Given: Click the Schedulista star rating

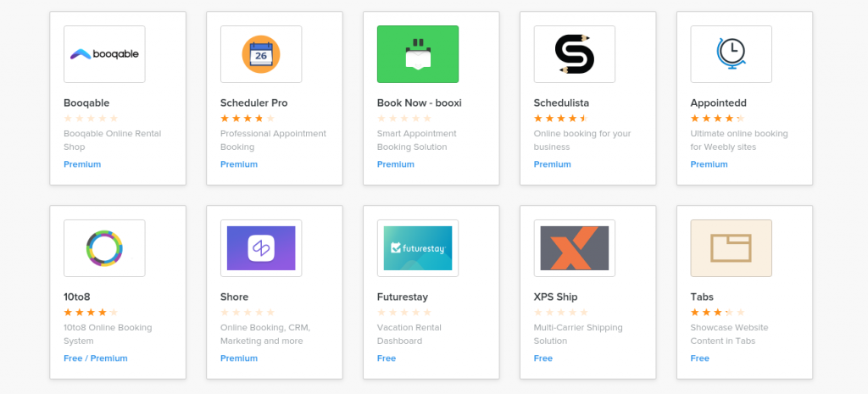Looking at the screenshot, I should pos(561,119).
